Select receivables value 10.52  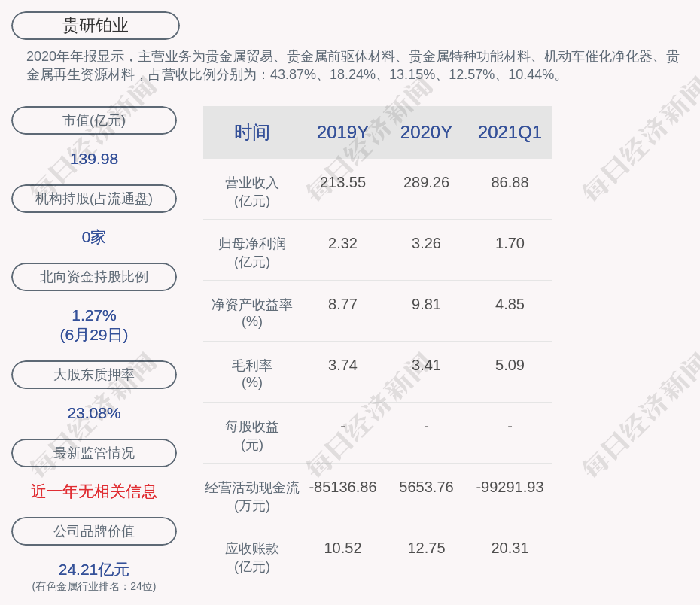click(342, 549)
